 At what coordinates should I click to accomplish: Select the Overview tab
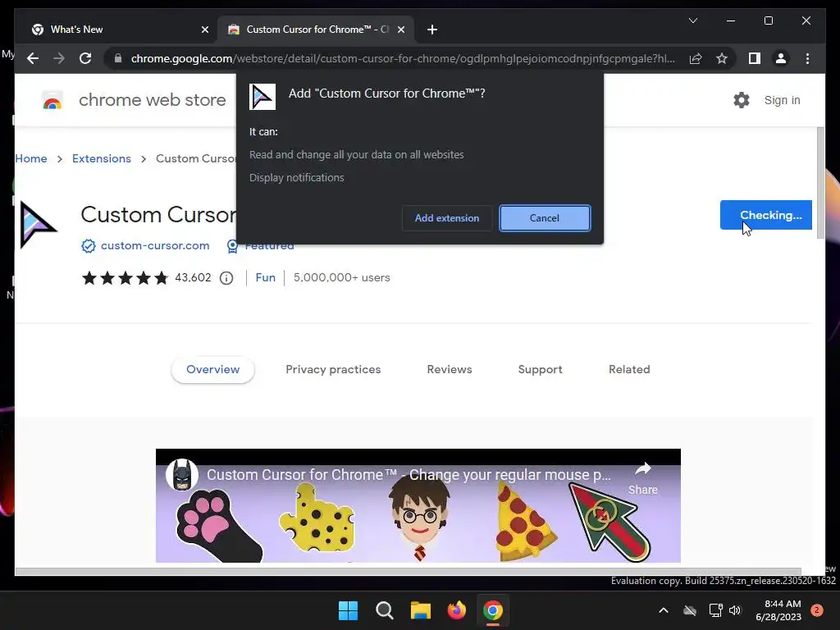212,370
